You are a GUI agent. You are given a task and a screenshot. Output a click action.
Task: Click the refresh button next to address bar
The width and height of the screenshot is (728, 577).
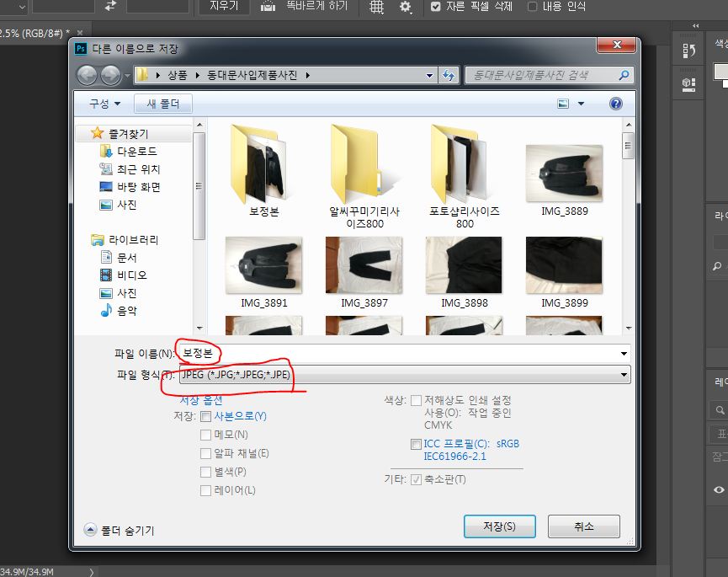[449, 75]
